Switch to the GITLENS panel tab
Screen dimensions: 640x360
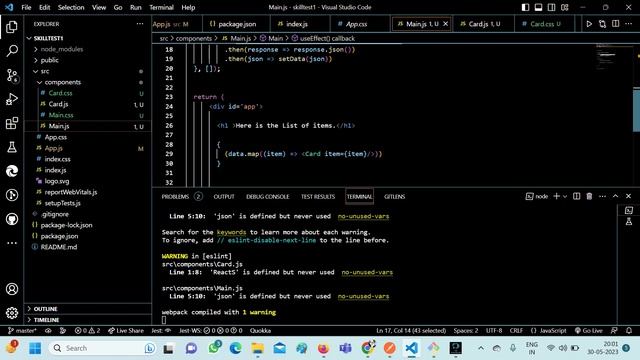coord(394,196)
